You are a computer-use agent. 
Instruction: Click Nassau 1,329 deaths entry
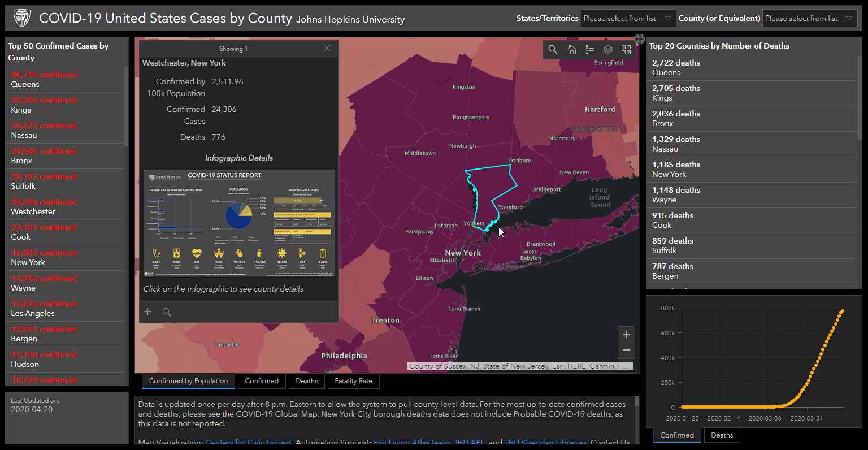click(752, 144)
